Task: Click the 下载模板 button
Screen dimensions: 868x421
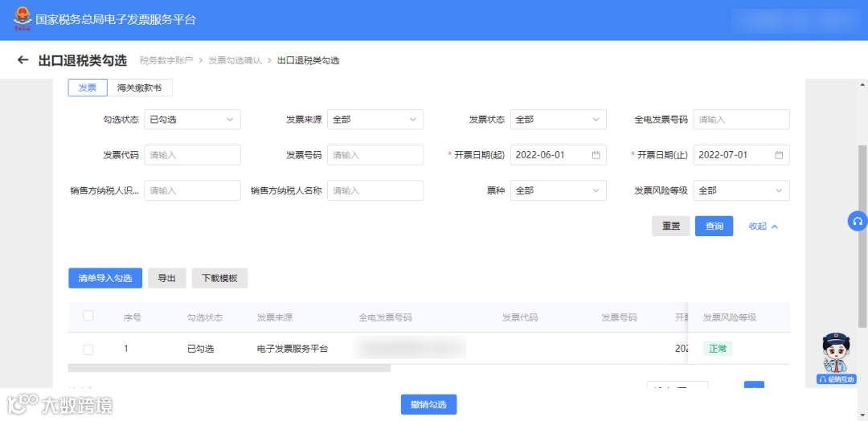Action: pos(219,278)
